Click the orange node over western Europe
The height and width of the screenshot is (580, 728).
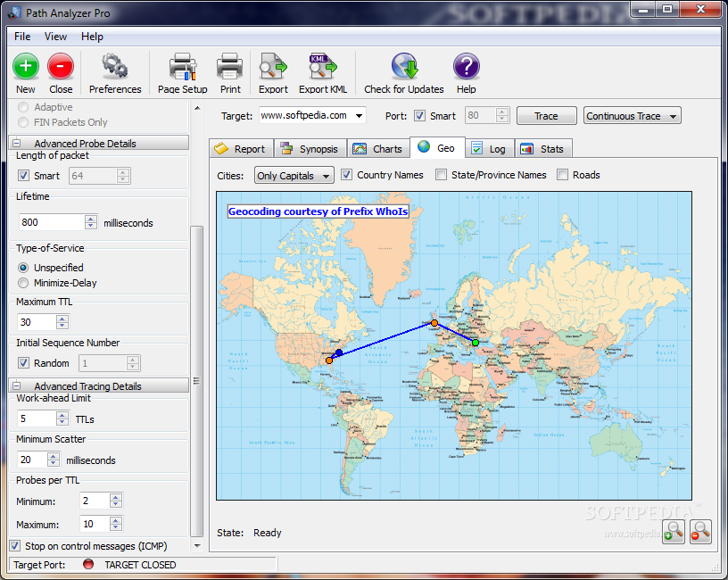coord(434,323)
